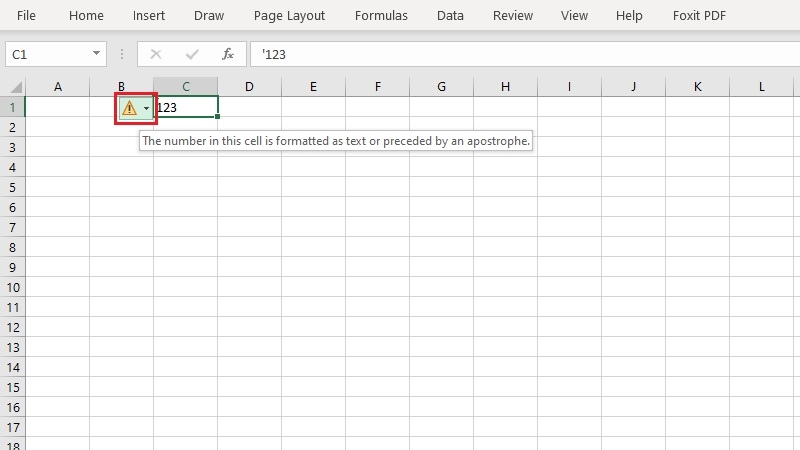Open the Page Layout tab
The height and width of the screenshot is (450, 800).
tap(289, 15)
